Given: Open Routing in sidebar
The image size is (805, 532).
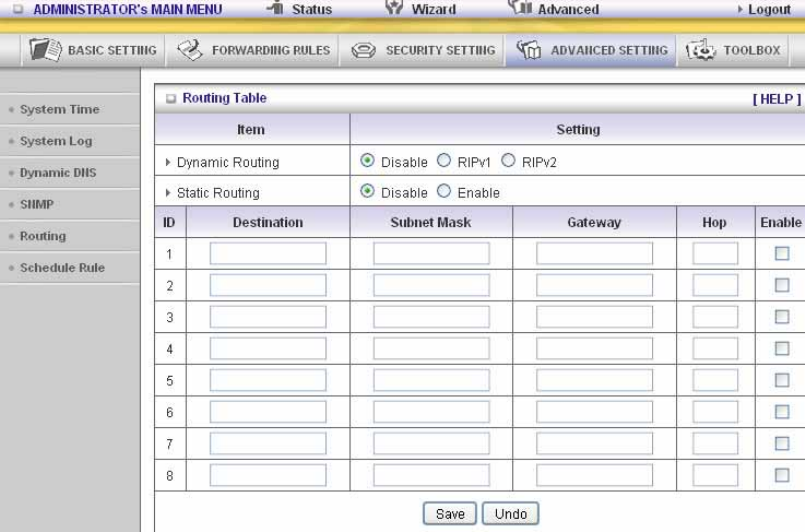Looking at the screenshot, I should click(43, 236).
